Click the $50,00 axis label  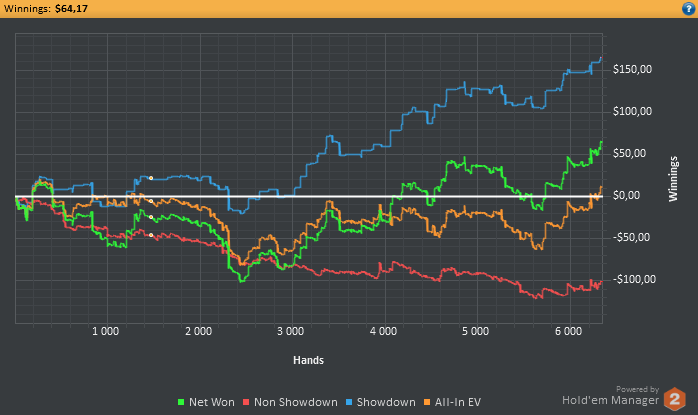[x=629, y=153]
